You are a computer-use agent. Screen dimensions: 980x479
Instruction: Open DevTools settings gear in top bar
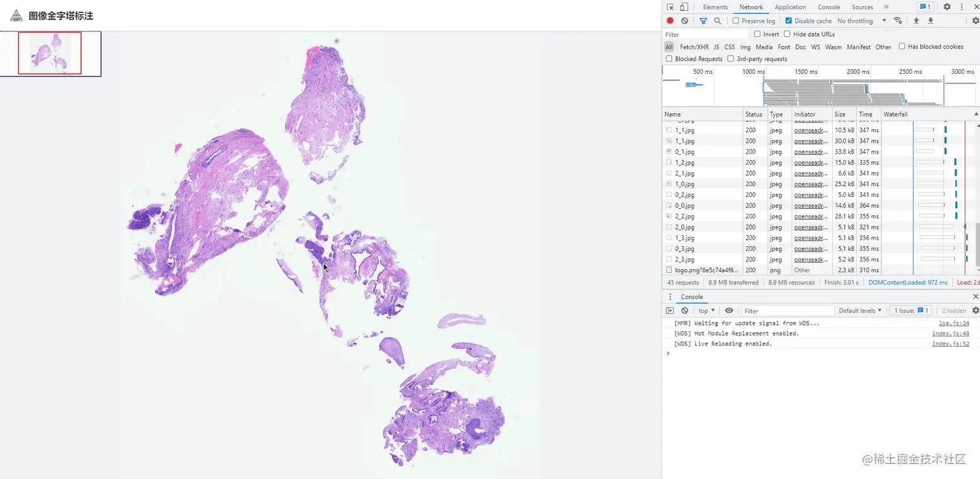coord(947,7)
